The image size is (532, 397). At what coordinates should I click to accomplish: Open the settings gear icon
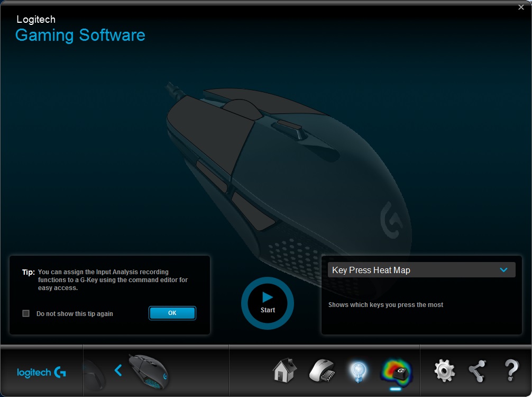click(x=444, y=371)
